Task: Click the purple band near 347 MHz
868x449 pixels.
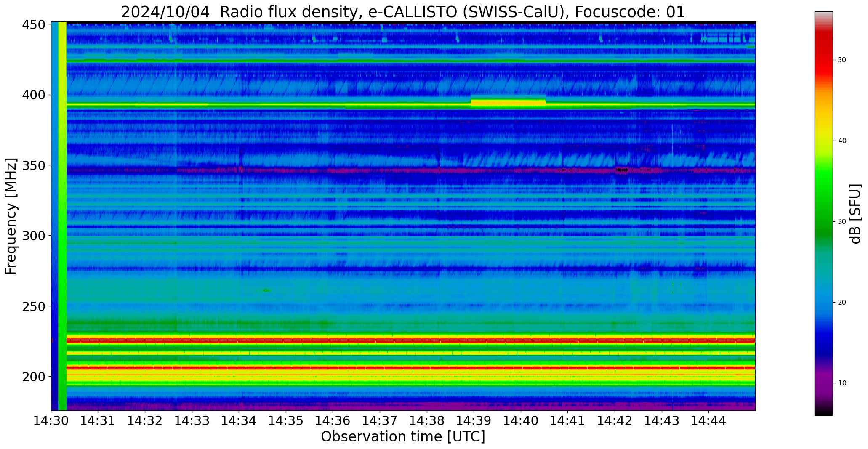Action: [411, 170]
